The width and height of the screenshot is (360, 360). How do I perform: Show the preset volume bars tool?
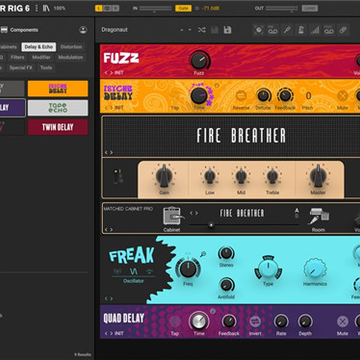click(315, 30)
